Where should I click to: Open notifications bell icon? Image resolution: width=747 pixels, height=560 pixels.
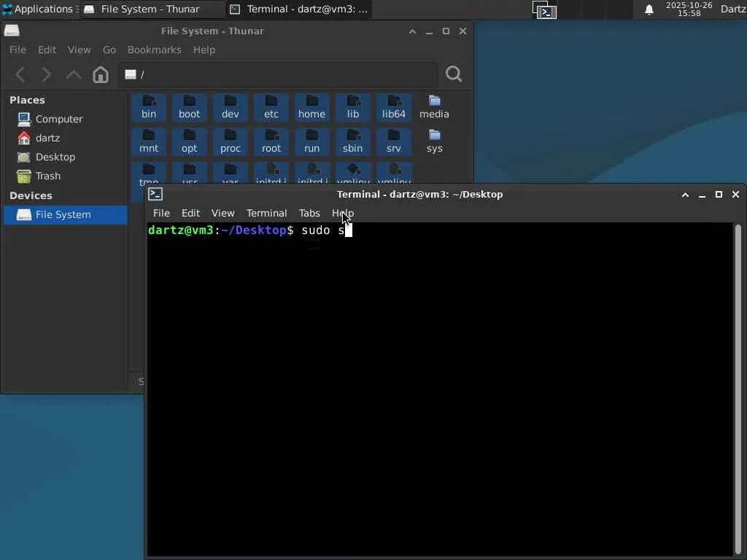click(x=649, y=9)
